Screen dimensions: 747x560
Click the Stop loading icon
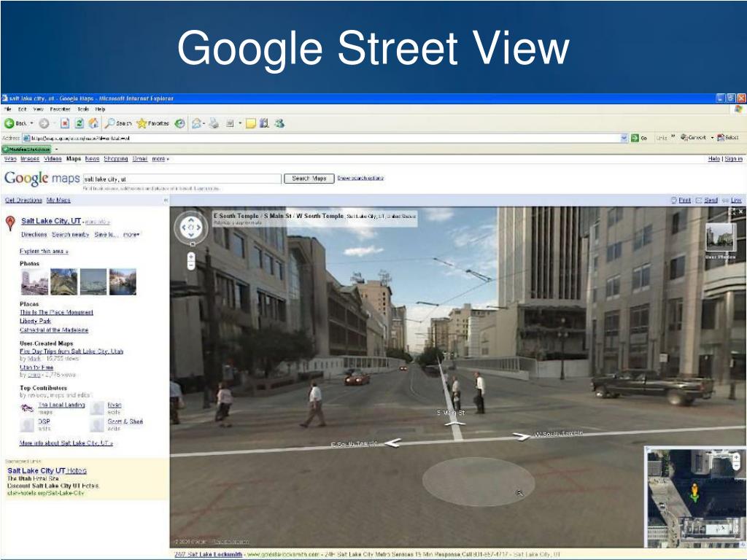pos(65,123)
